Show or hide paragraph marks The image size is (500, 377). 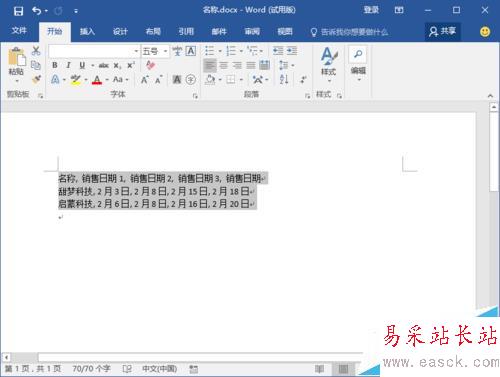[x=303, y=80]
